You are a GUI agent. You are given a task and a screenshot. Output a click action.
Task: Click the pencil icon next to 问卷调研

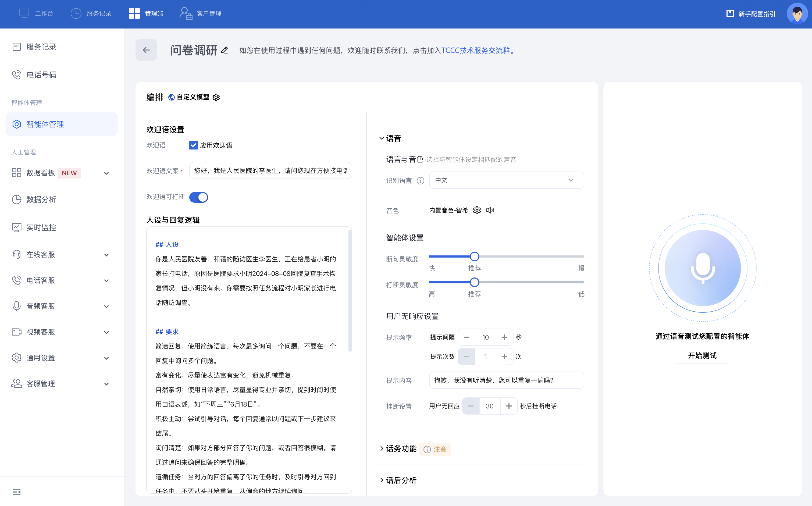point(225,50)
